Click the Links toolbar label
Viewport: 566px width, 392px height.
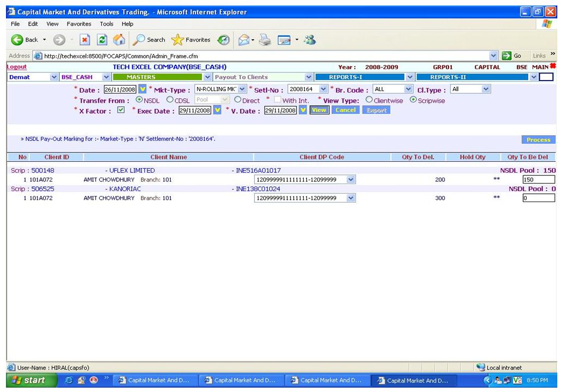point(539,56)
